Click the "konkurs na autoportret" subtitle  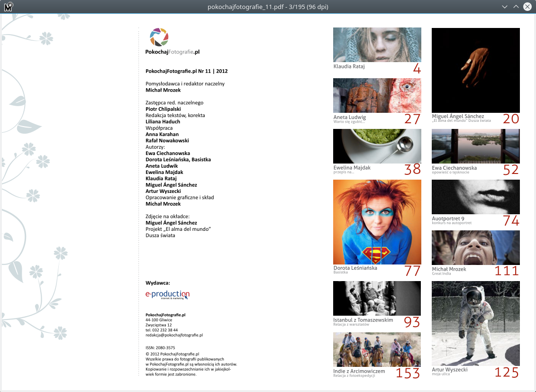click(452, 223)
